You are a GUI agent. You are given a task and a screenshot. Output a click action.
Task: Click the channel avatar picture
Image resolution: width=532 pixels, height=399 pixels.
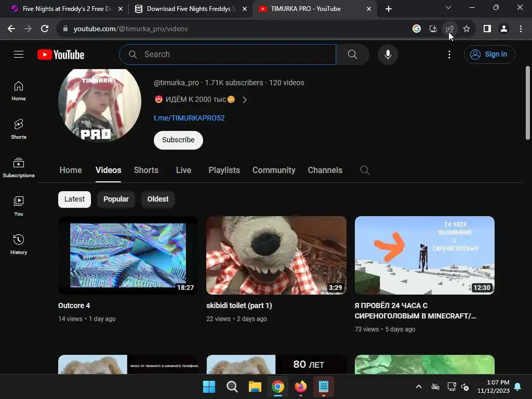(100, 105)
